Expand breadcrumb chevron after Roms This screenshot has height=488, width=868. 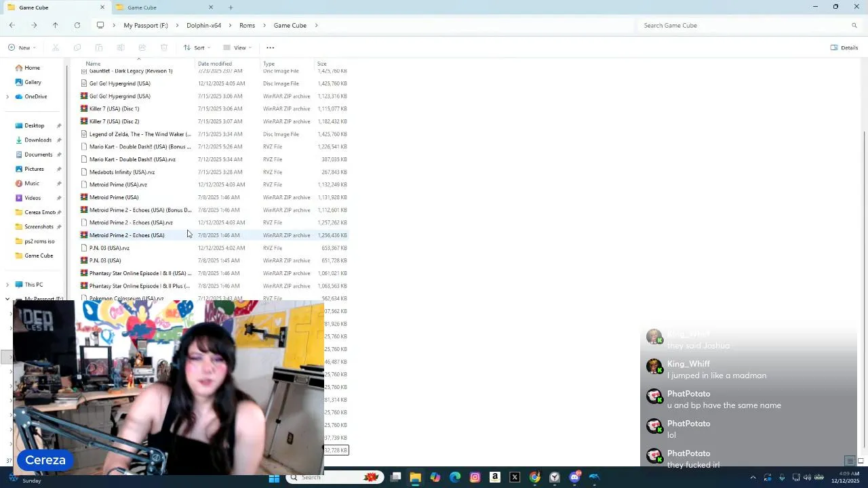[264, 25]
